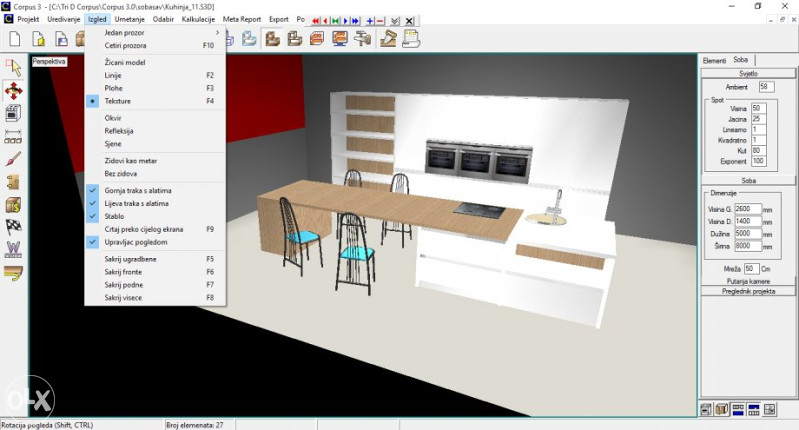
Task: Click the Perspektiva viewport label
Action: click(49, 61)
